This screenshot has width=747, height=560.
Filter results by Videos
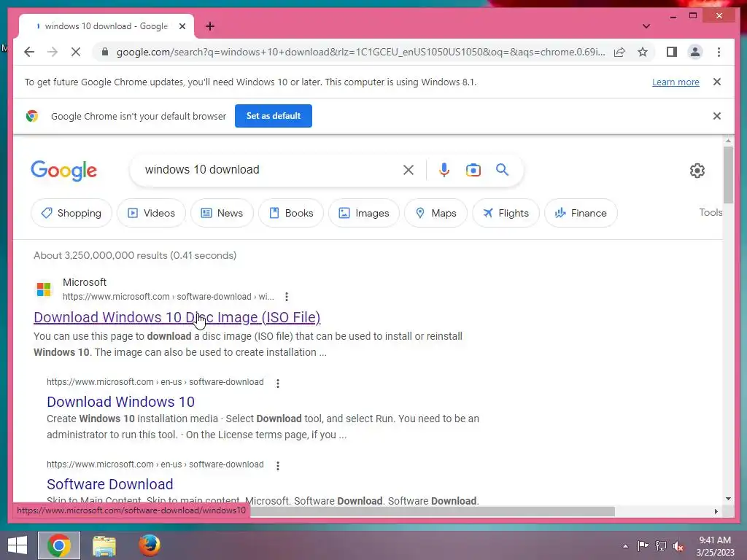(x=152, y=213)
